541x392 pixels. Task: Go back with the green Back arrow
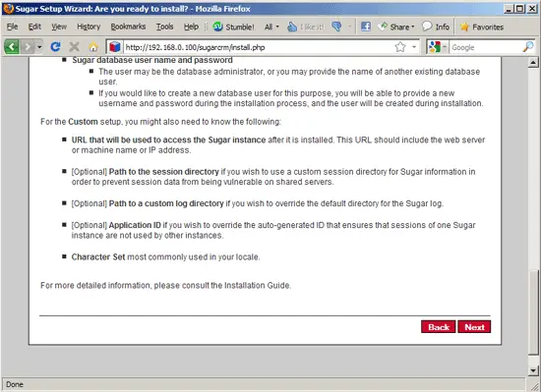[x=12, y=46]
